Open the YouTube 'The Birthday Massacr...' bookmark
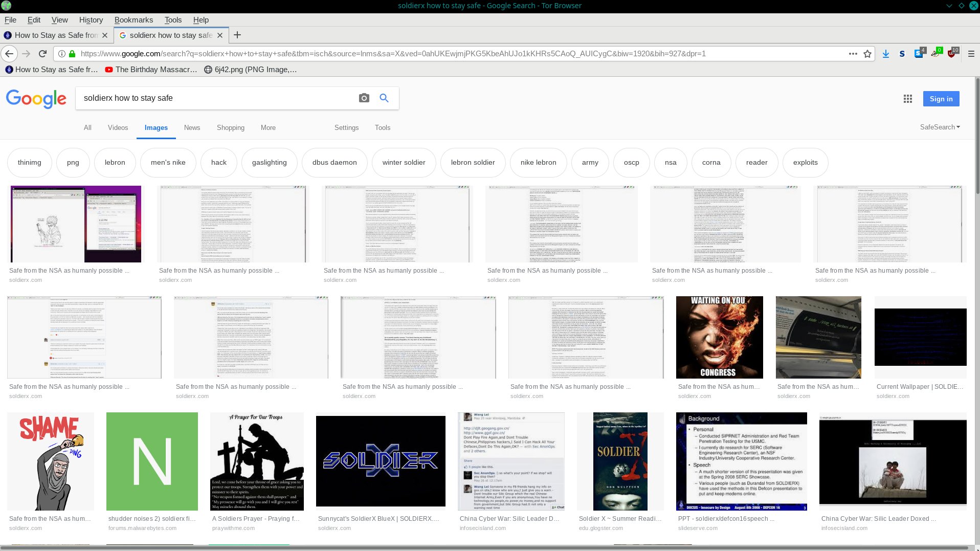This screenshot has width=980, height=551. 151,70
